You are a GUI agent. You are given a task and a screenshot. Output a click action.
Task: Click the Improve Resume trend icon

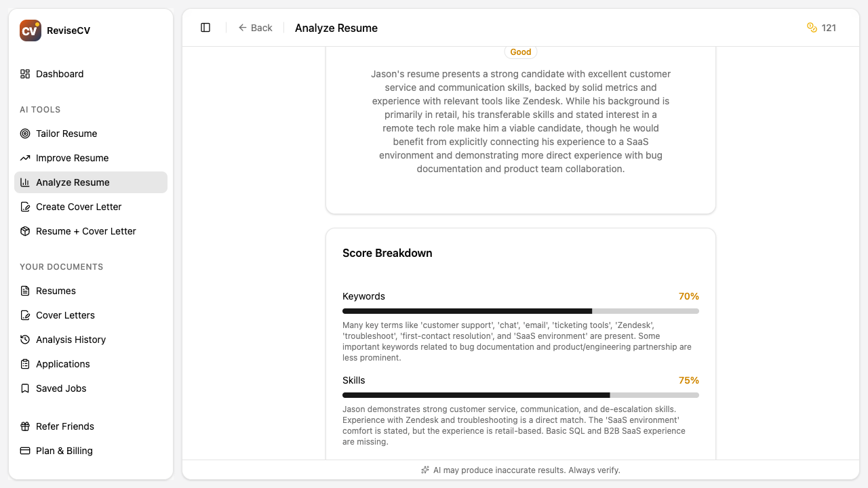point(25,158)
